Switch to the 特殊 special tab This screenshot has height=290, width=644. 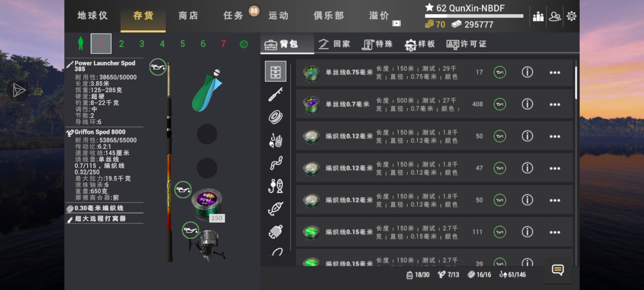377,44
